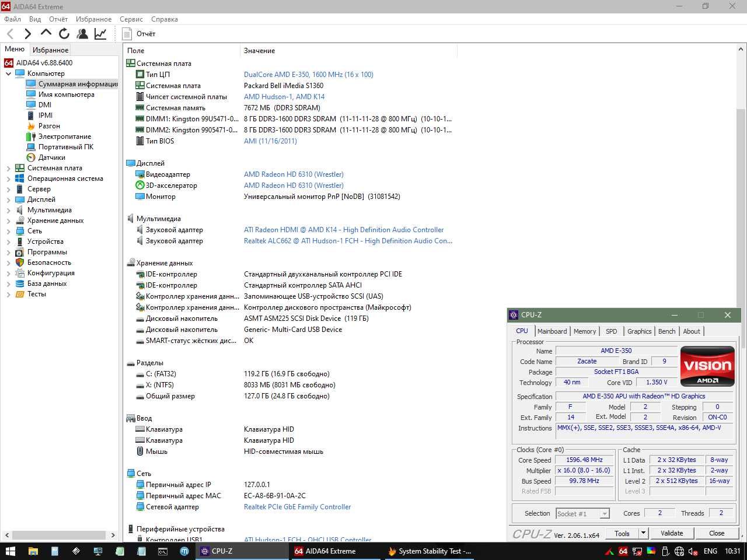
Task: Open the Вид menu
Action: (35, 19)
